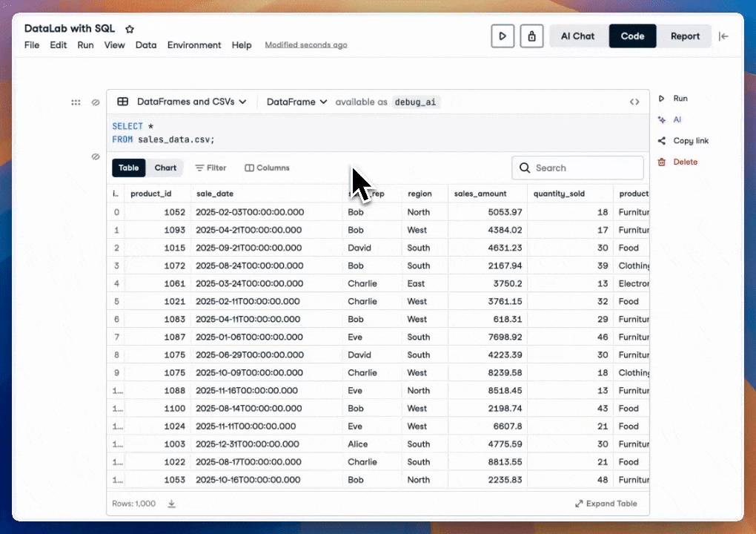Switch to the AI Chat tab
Viewport: 756px width, 534px height.
coord(577,36)
